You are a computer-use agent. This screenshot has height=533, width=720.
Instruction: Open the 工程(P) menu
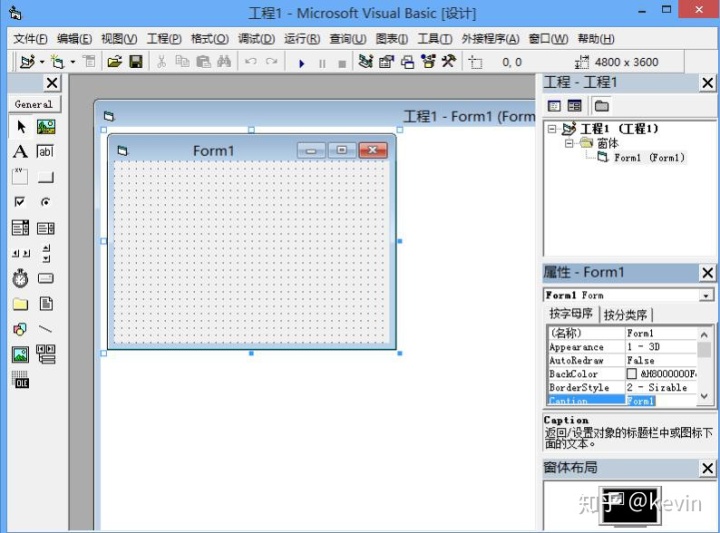click(x=164, y=39)
